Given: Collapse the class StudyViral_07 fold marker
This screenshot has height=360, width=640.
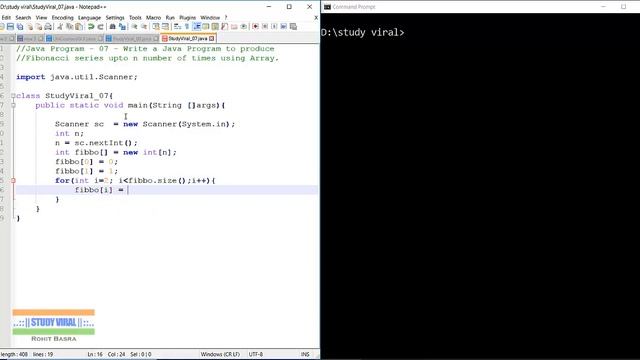Looking at the screenshot, I should pyautogui.click(x=13, y=96).
